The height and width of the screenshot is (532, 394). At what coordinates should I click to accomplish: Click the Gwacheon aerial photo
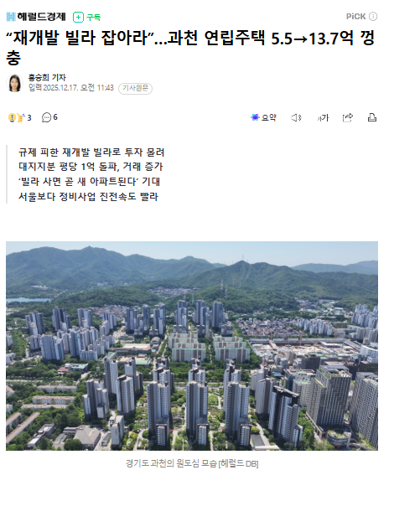(x=192, y=346)
